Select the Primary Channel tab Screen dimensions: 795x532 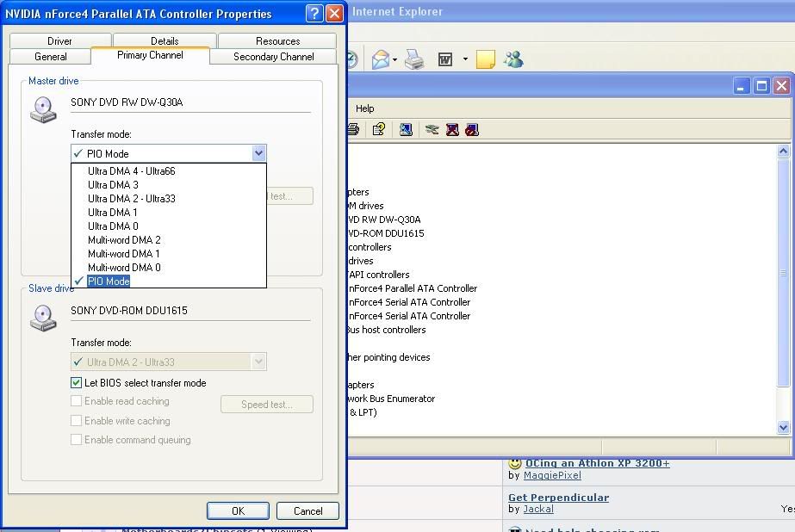(x=150, y=55)
